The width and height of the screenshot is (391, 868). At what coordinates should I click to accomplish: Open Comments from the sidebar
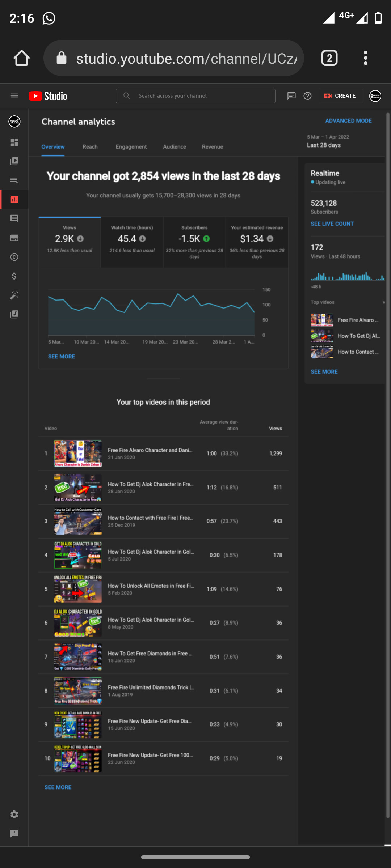click(x=14, y=218)
